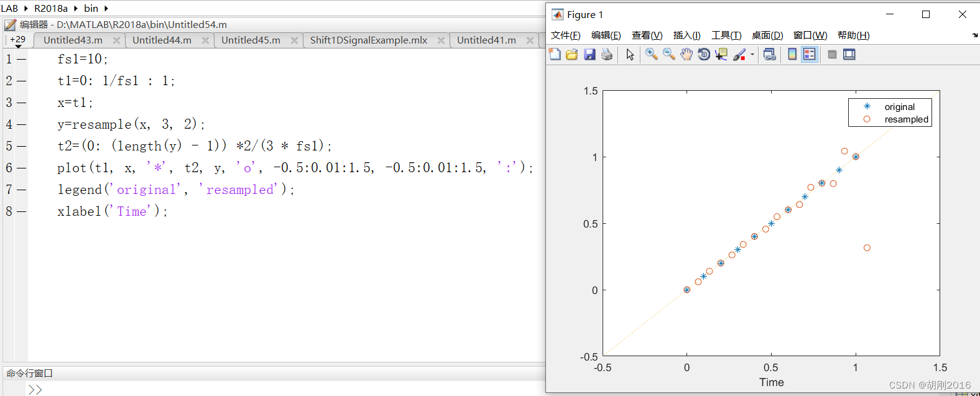Click code line y=resample(x, 3, 2);

click(x=131, y=124)
